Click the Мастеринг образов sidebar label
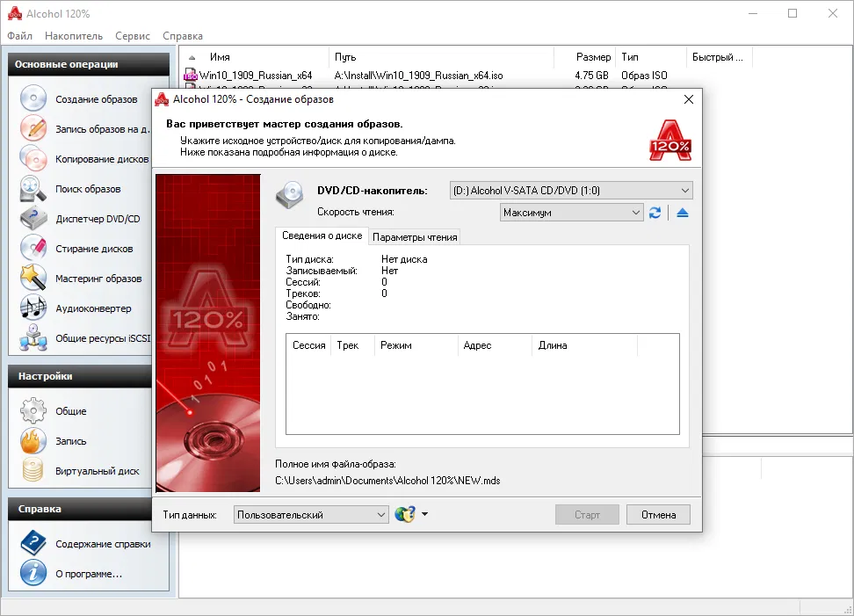The width and height of the screenshot is (854, 616). click(x=98, y=279)
